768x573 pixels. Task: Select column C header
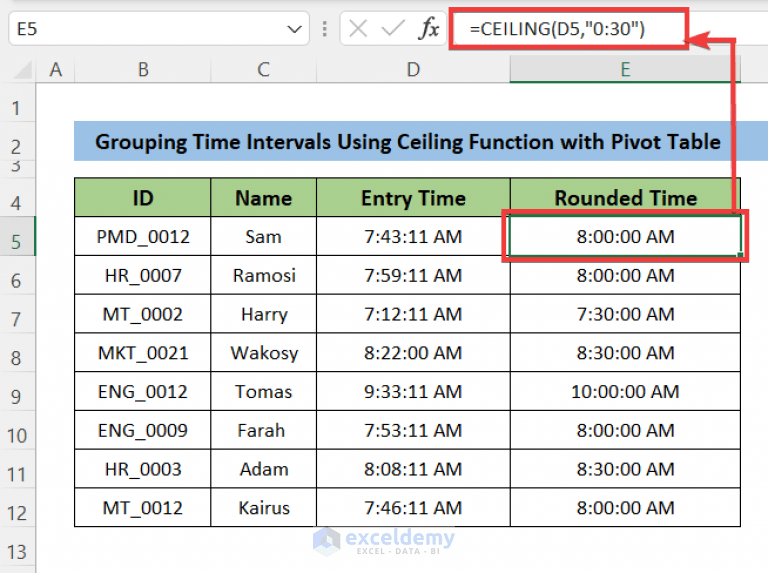point(264,70)
